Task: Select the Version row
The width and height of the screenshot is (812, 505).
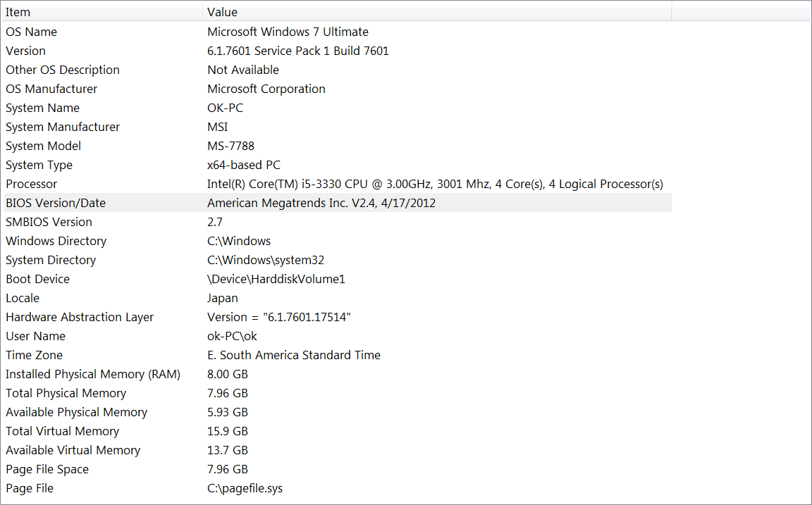Action: click(x=338, y=51)
